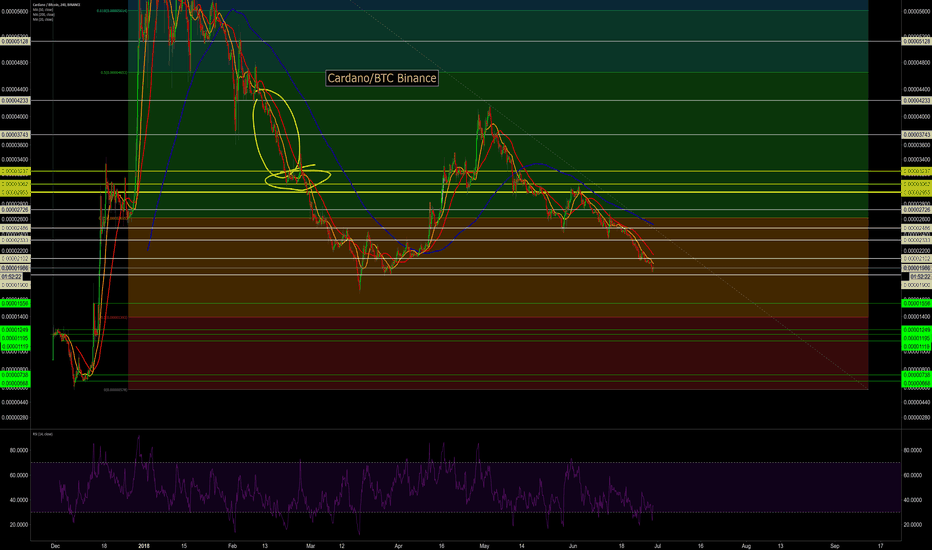Click the 0.00004233 price label on right axis

pos(917,101)
